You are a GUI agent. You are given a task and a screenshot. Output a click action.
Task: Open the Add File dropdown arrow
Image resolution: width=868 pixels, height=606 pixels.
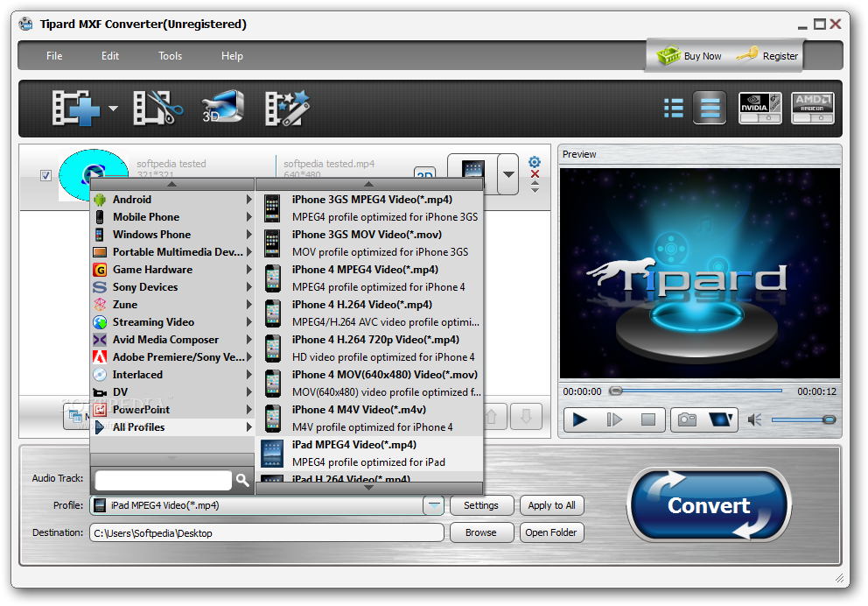[x=114, y=109]
